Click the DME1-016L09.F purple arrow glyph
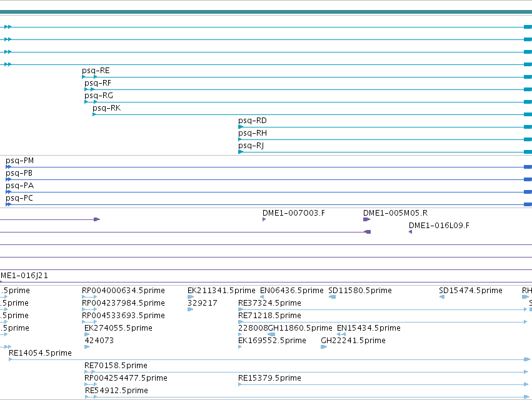Viewport: 532px width, 400px height. (x=410, y=232)
